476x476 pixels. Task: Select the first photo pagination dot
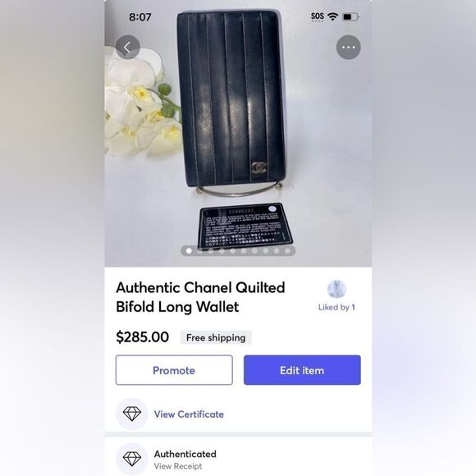click(189, 251)
